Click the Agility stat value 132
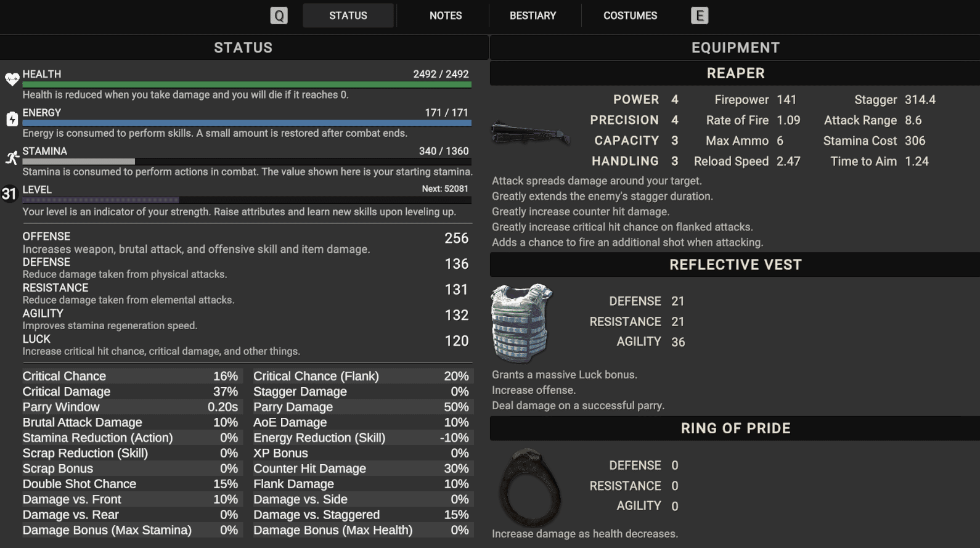The image size is (980, 548). click(457, 316)
